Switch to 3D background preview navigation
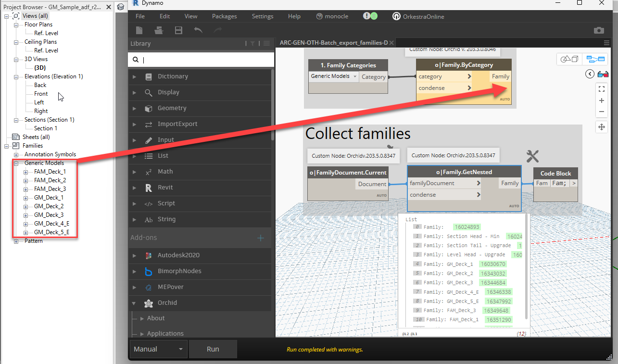Image resolution: width=618 pixels, height=364 pixels. pos(570,59)
